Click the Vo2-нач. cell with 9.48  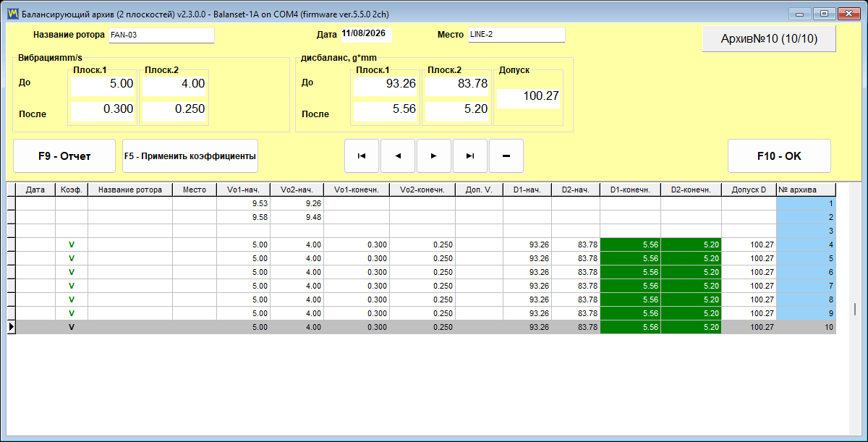297,217
